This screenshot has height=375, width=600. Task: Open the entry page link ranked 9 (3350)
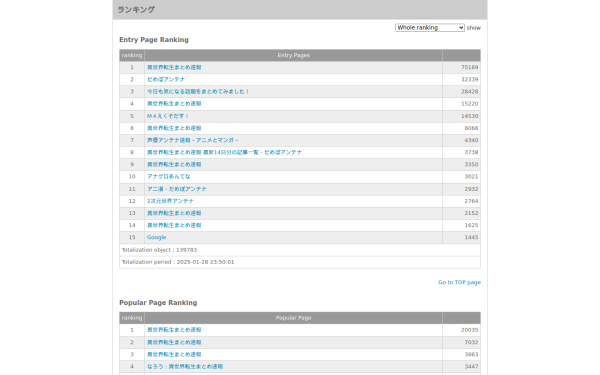174,165
